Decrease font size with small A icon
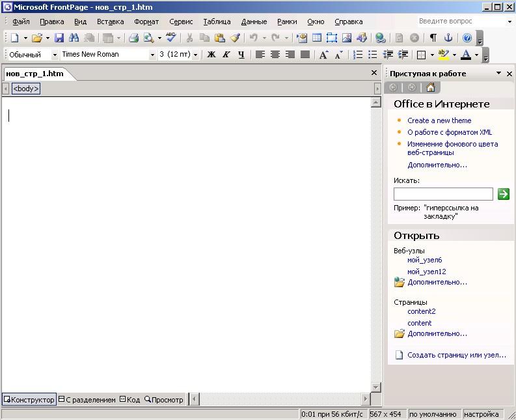Screen dimensions: 516x420 [x=338, y=54]
